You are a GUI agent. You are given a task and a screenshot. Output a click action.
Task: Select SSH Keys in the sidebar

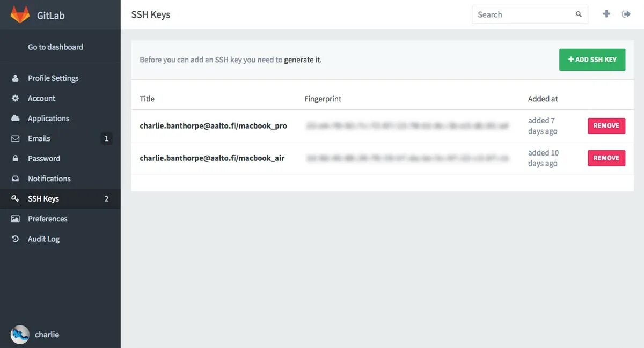tap(60, 199)
